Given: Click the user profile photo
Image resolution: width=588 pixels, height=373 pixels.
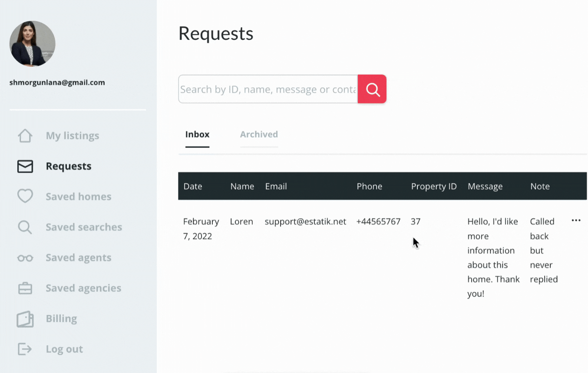Looking at the screenshot, I should pos(33,44).
